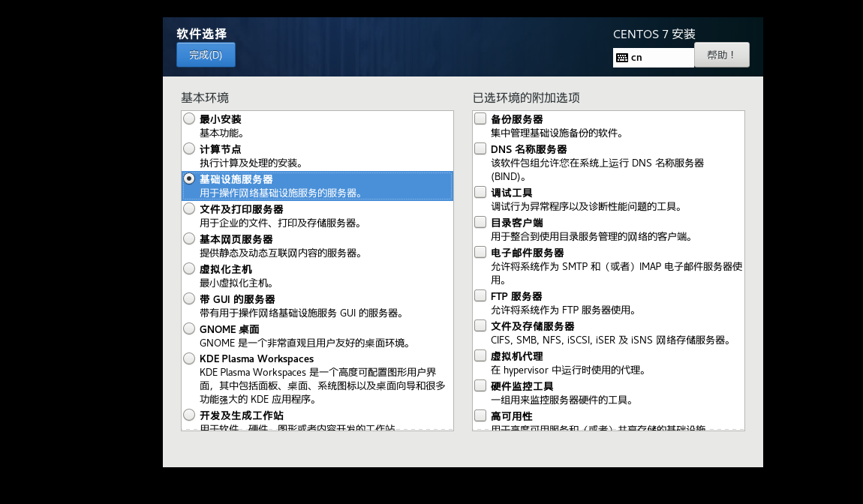Choose the 计算节点 environment radio
863x504 pixels.
(x=189, y=148)
